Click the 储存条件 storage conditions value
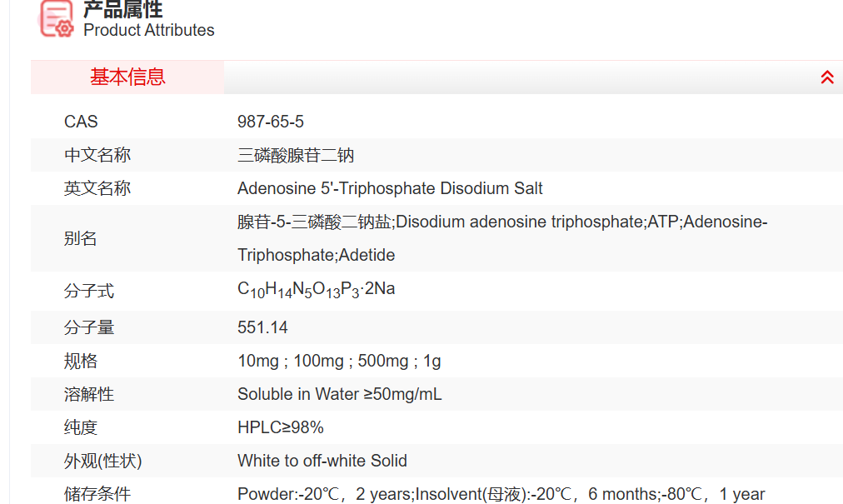 click(501, 494)
